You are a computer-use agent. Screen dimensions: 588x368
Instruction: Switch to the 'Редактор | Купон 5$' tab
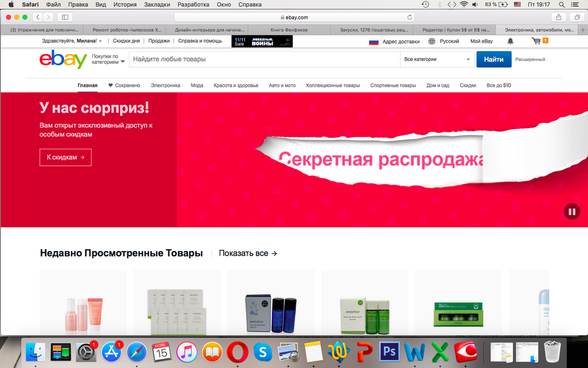click(454, 30)
